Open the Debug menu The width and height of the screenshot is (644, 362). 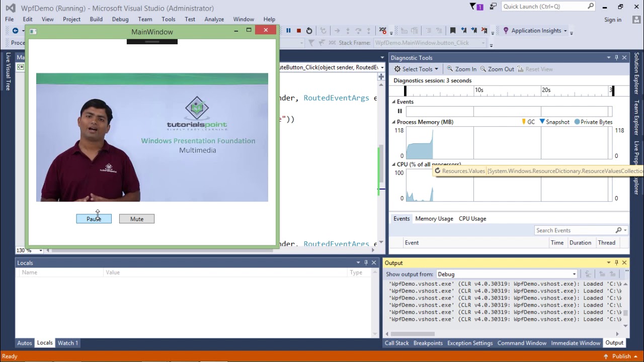(x=120, y=19)
